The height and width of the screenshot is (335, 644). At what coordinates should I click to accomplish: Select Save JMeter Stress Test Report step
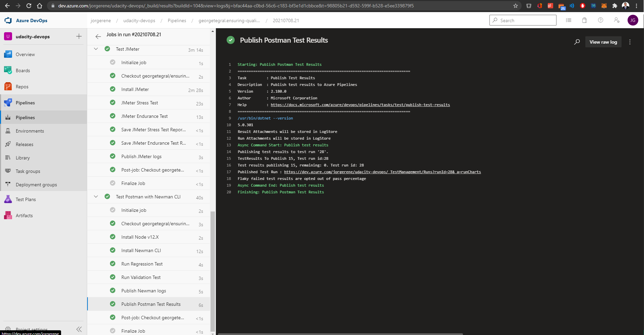click(149, 130)
